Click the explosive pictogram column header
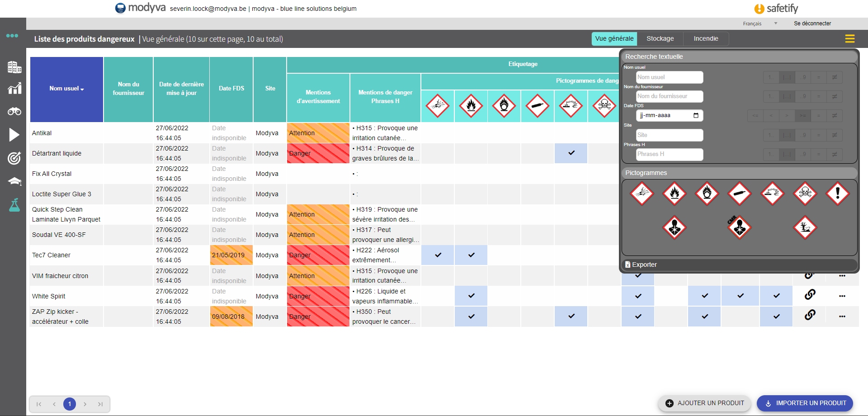 tap(438, 106)
